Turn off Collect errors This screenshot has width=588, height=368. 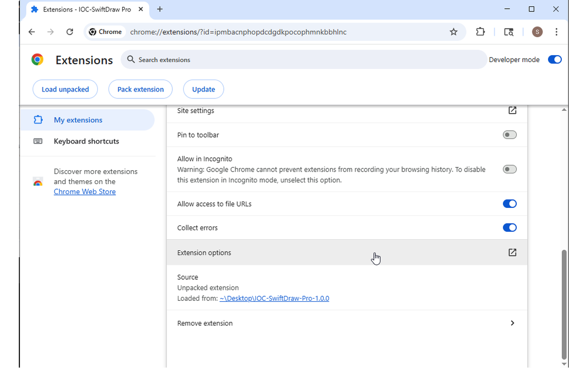pos(510,228)
